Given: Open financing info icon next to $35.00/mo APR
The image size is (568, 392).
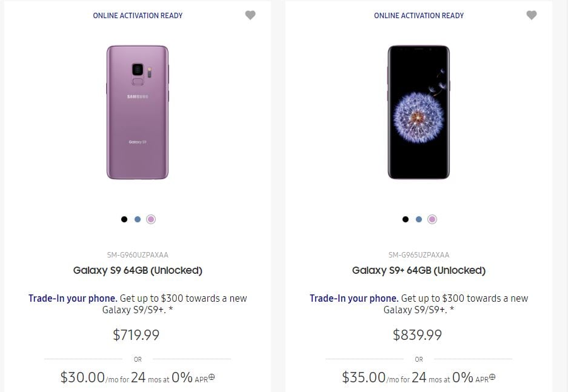Looking at the screenshot, I should click(x=492, y=377).
